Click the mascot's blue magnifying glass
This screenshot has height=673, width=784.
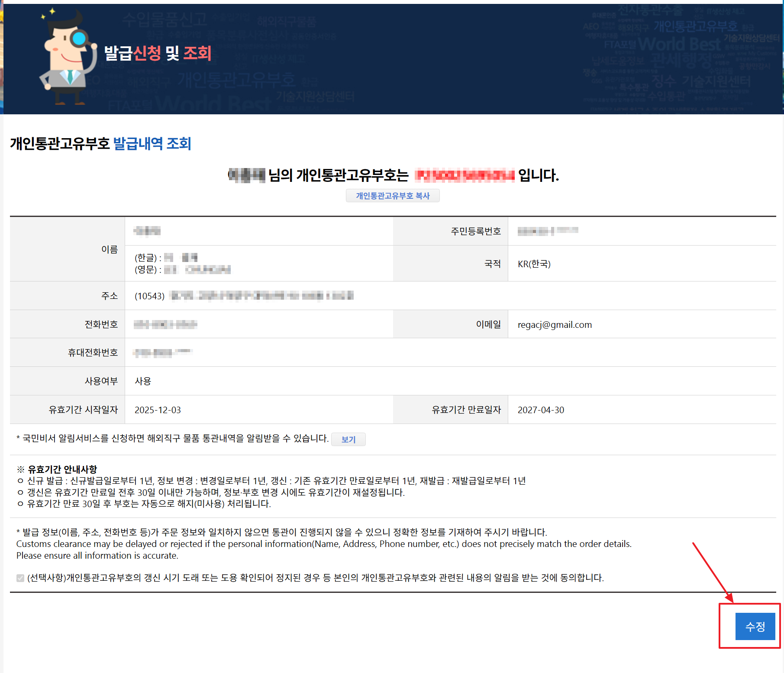79,39
